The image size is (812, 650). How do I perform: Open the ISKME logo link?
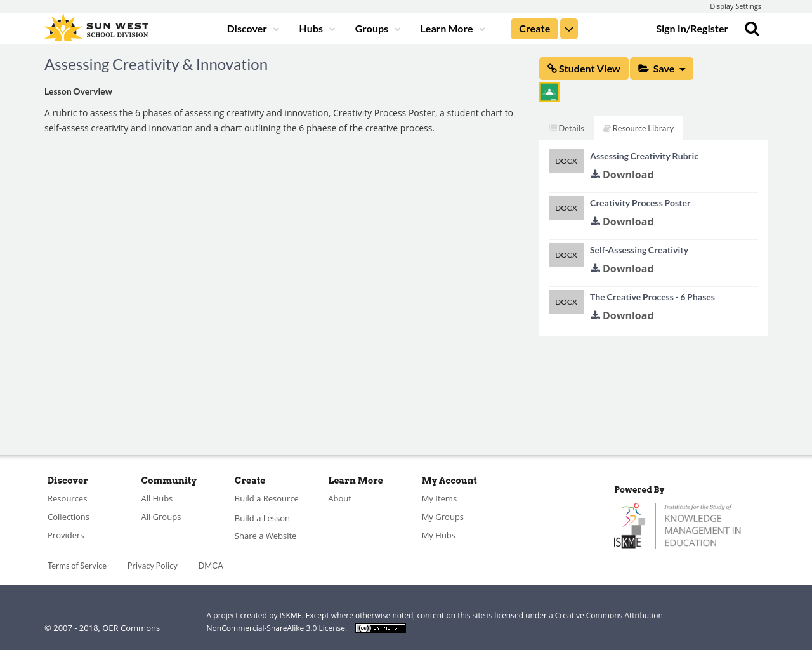(678, 526)
